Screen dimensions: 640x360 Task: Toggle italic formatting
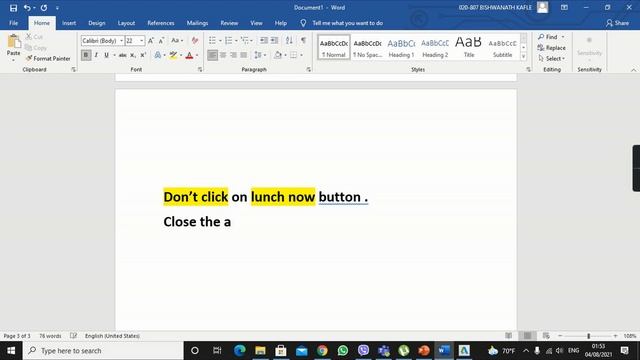coord(96,55)
